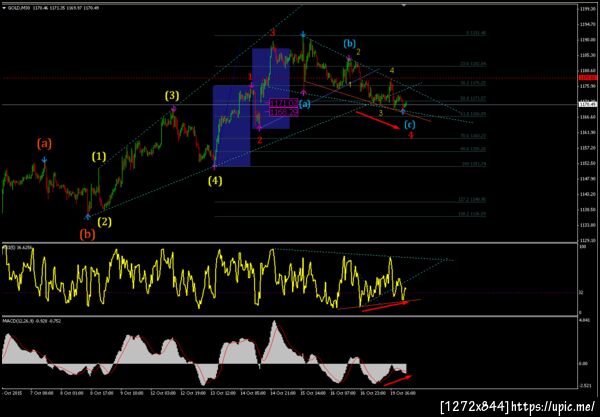Select the yellow (3) wave label

[172, 95]
